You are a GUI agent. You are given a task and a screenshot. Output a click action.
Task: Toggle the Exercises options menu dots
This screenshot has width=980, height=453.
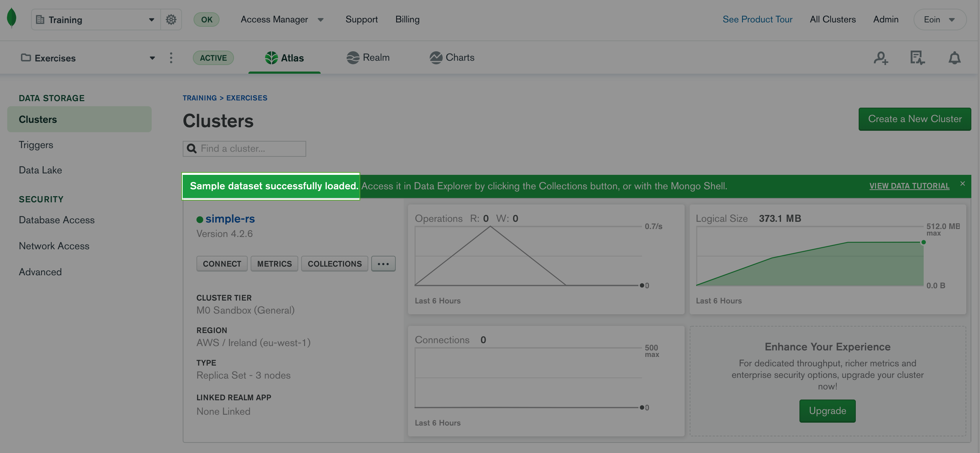click(171, 57)
